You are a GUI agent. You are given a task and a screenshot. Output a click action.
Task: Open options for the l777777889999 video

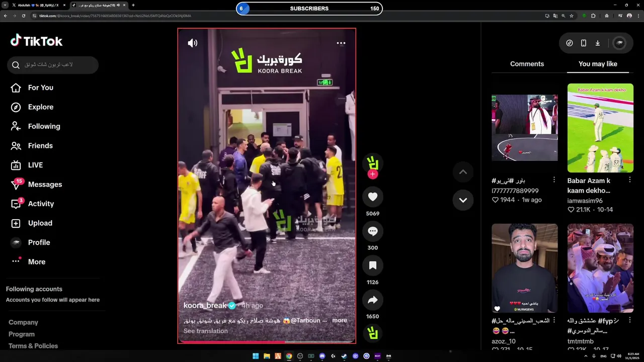coord(554,180)
